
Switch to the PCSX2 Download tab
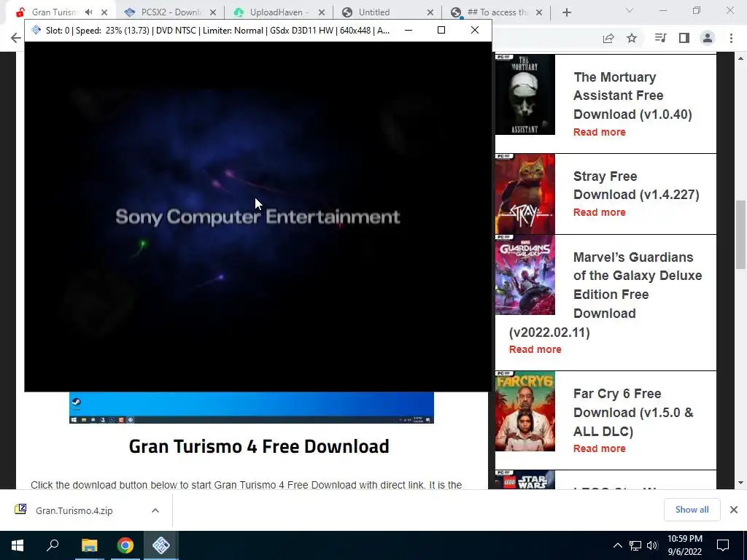tap(169, 12)
